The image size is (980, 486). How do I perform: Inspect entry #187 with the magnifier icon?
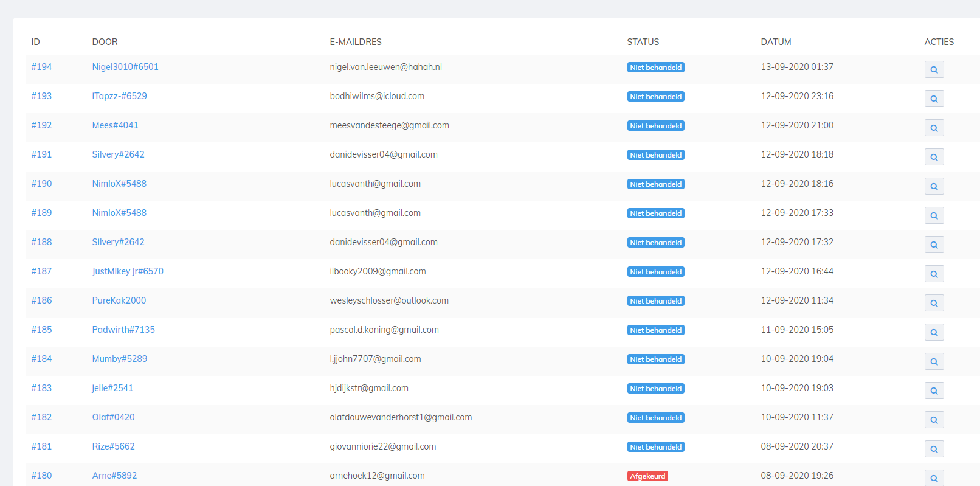(934, 274)
